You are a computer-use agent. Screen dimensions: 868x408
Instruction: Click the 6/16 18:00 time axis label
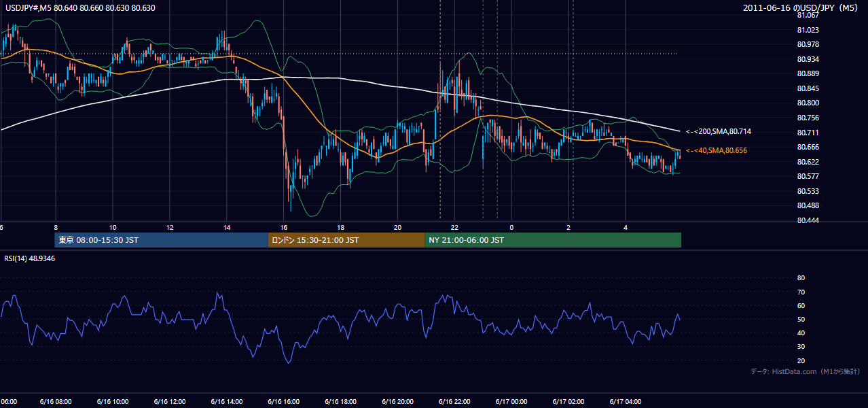pyautogui.click(x=341, y=401)
